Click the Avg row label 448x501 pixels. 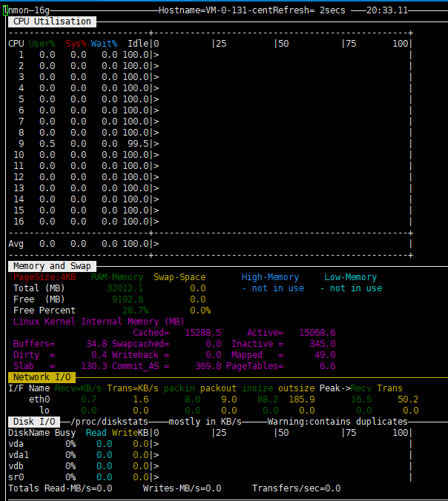point(16,244)
